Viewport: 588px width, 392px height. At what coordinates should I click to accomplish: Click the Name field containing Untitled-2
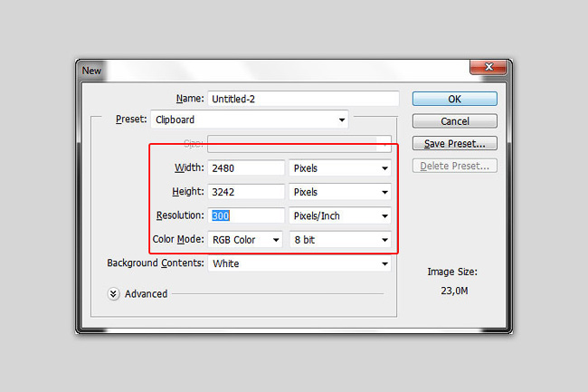tap(303, 99)
